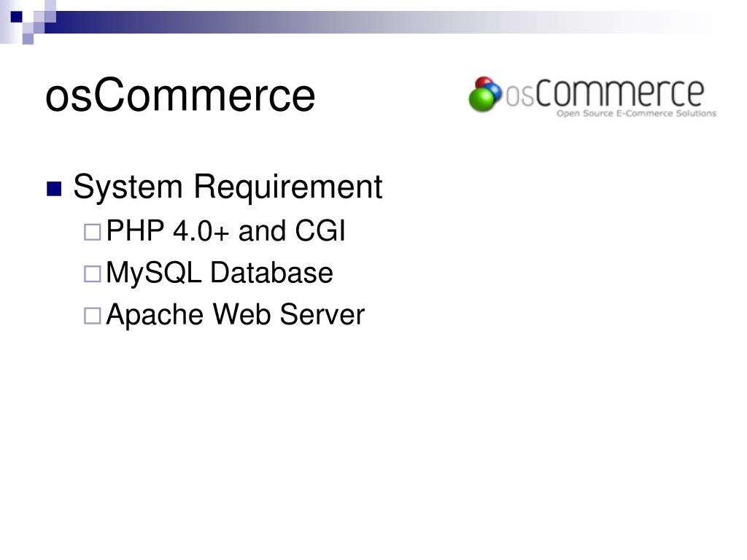Click the 'Apache Web Server' bullet text
Image resolution: width=747 pixels, height=560 pixels.
(x=236, y=315)
